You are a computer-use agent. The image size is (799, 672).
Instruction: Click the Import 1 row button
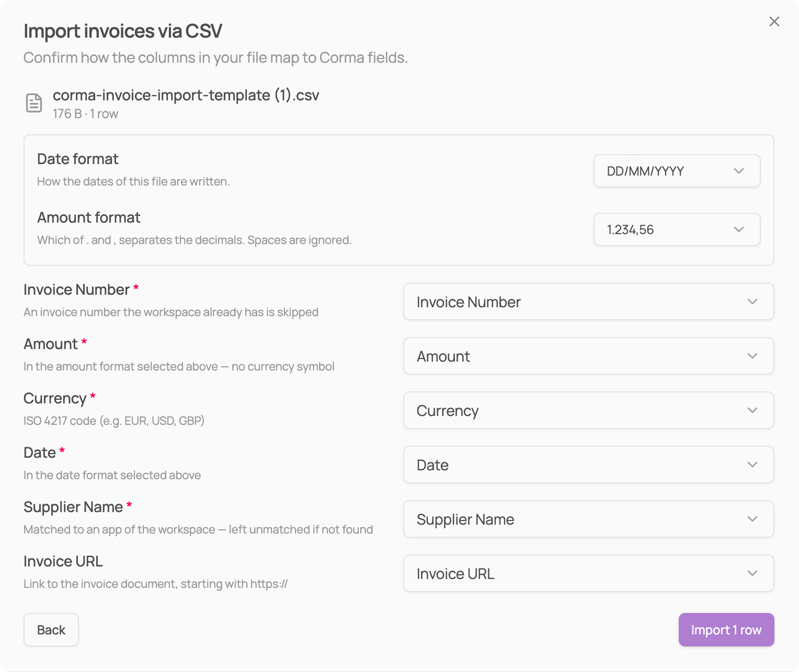click(x=726, y=630)
